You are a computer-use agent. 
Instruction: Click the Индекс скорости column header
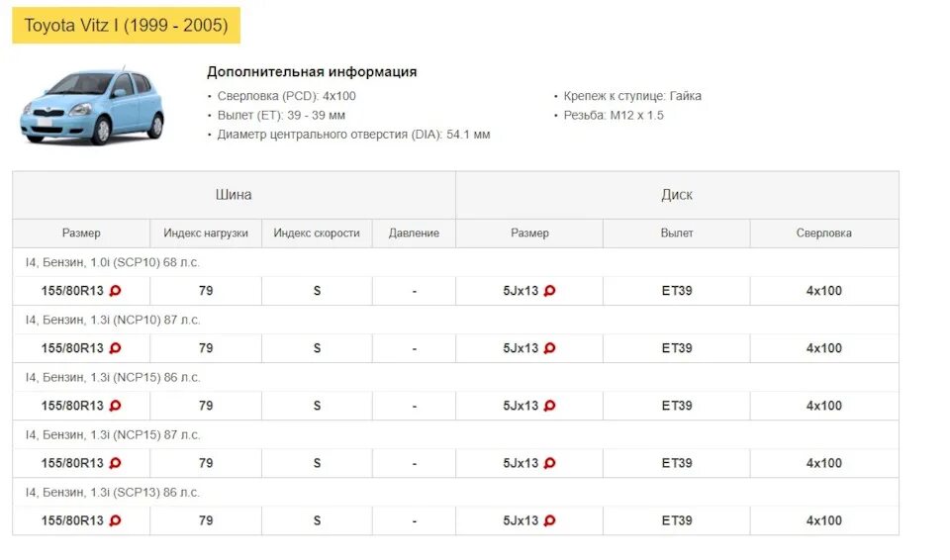click(x=317, y=233)
